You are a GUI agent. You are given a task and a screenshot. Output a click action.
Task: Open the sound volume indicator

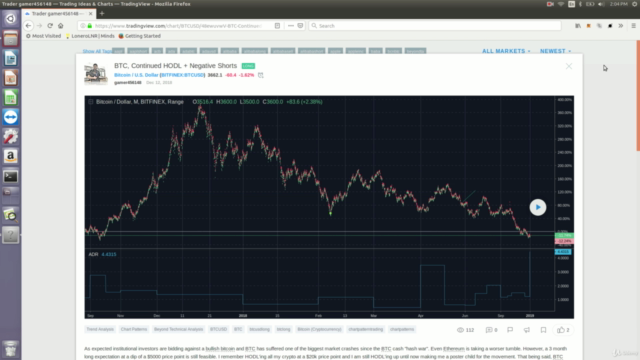600,4
